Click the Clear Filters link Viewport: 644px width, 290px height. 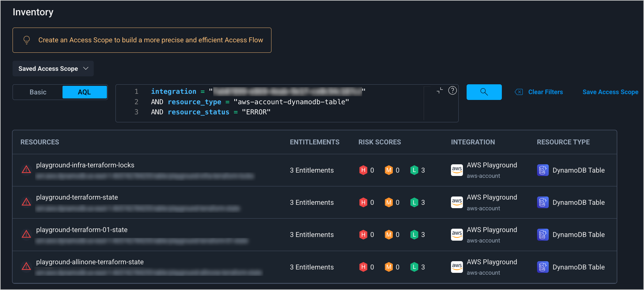coord(545,92)
